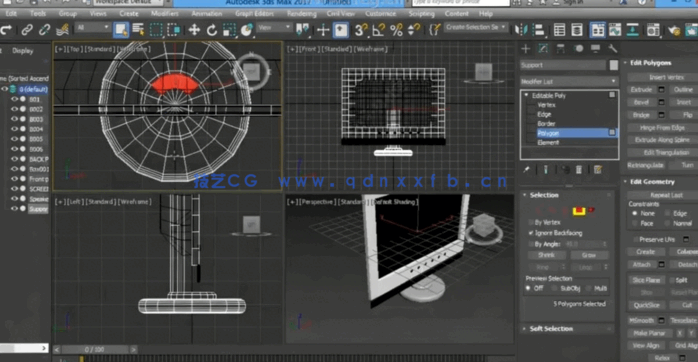Select the Unlink Selection tool
This screenshot has width=698, height=362.
pos(44,30)
